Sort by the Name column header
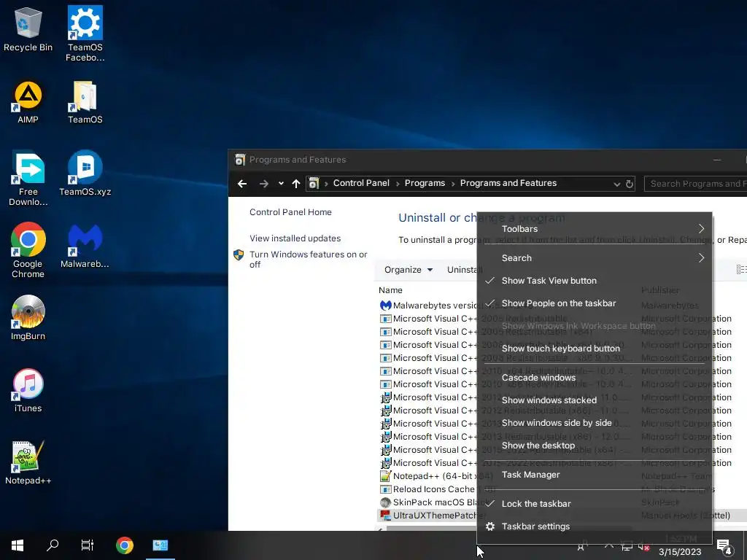The width and height of the screenshot is (747, 560). point(390,290)
